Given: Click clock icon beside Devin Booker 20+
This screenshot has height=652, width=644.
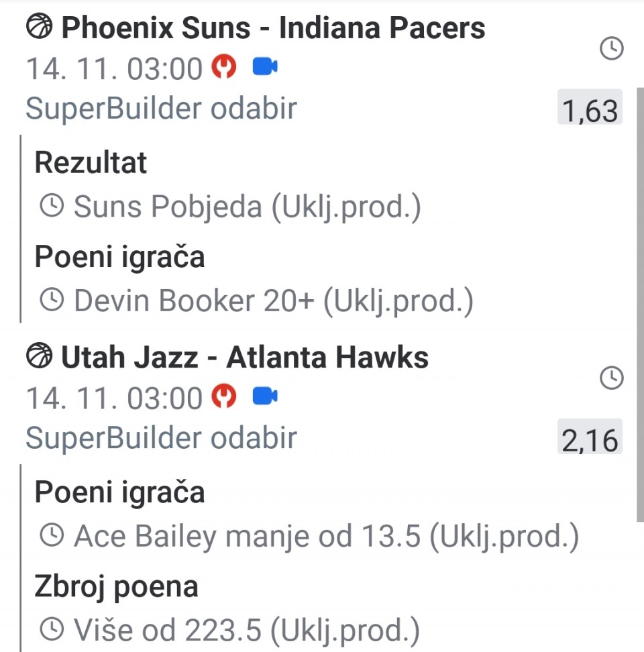Looking at the screenshot, I should tap(52, 301).
